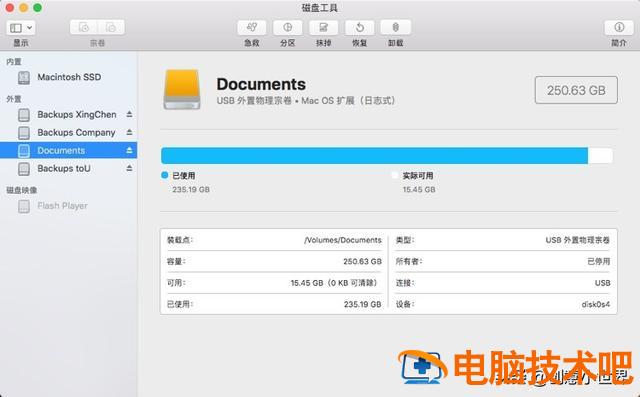This screenshot has height=397, width=640.
Task: Click the white 实际可用 legend dot
Action: [394, 175]
